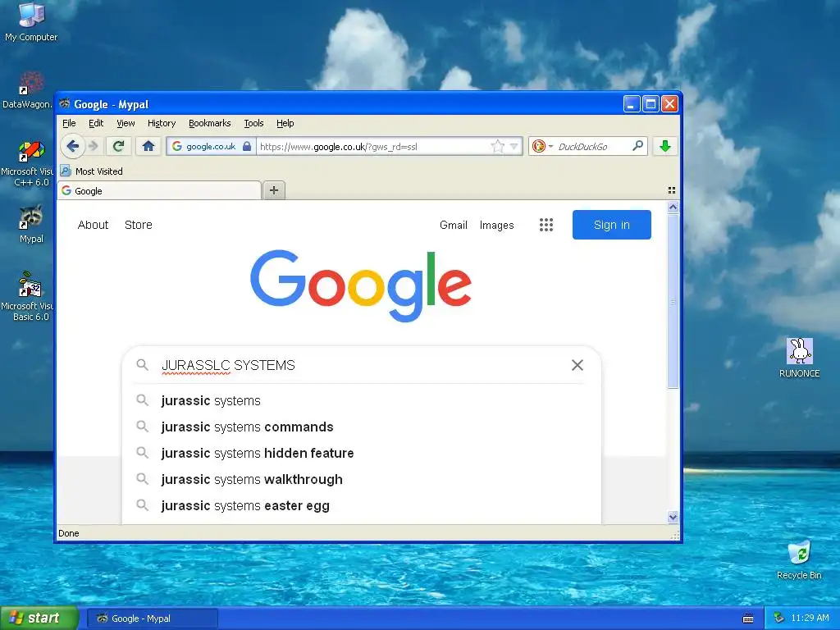The width and height of the screenshot is (840, 630).
Task: Open the File menu
Action: coord(69,123)
